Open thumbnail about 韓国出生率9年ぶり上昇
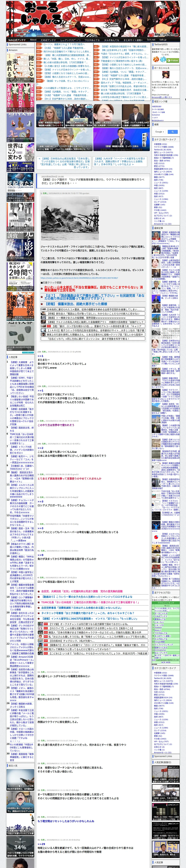This screenshot has width=186, height=868. [x=79, y=116]
